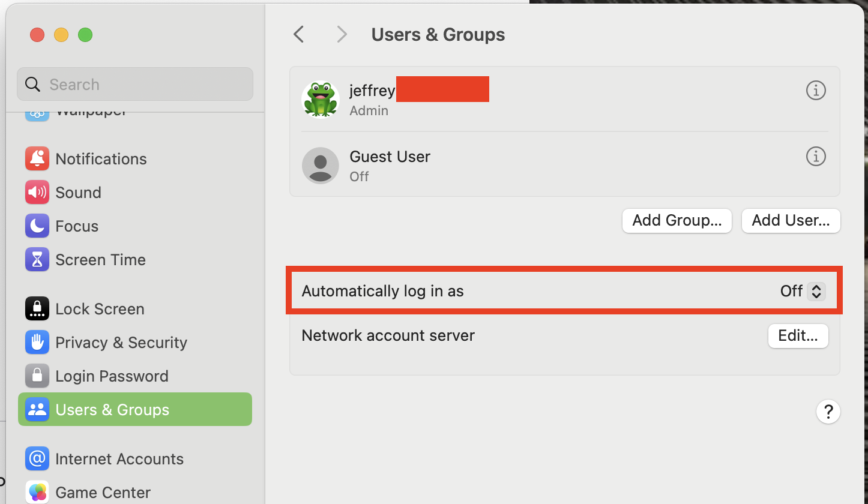Click the Add User... button
Screen dimensions: 868x504
click(791, 220)
